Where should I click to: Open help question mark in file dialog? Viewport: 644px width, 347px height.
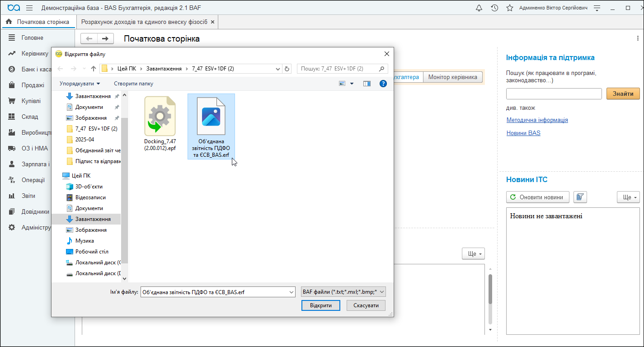click(x=383, y=84)
